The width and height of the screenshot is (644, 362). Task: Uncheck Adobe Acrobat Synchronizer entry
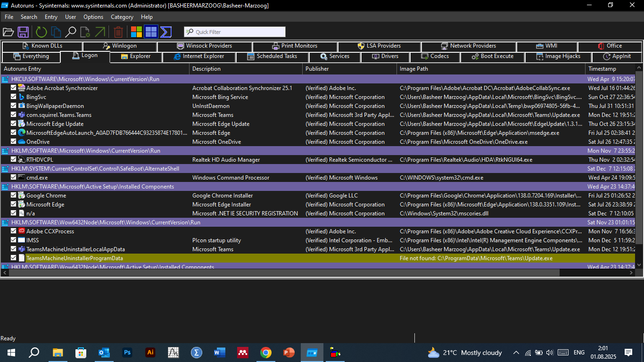point(14,88)
